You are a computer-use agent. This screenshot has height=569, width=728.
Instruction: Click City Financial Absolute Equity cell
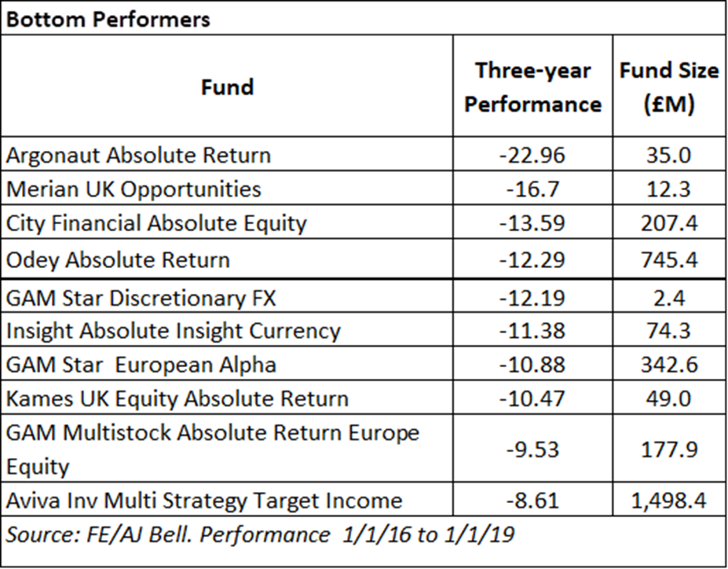156,223
